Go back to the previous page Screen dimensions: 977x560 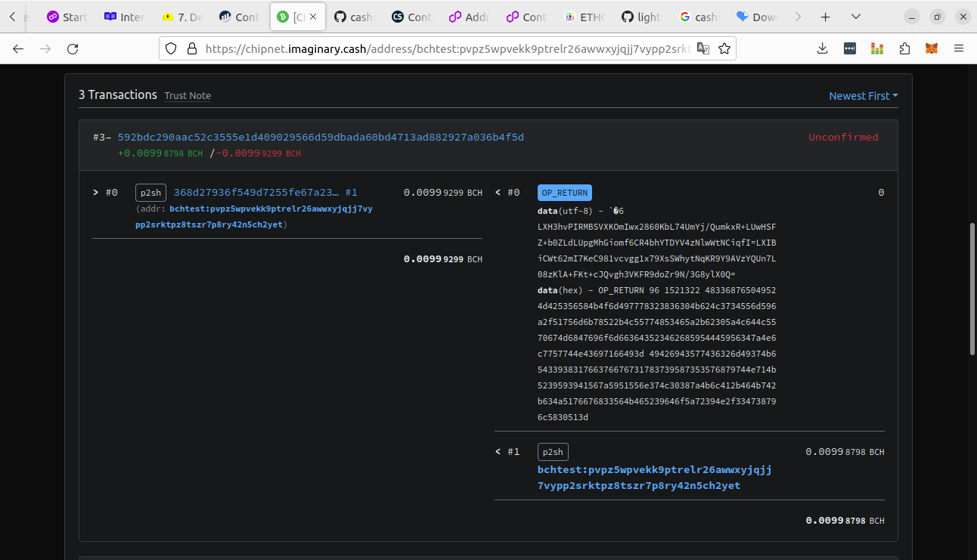pos(18,48)
